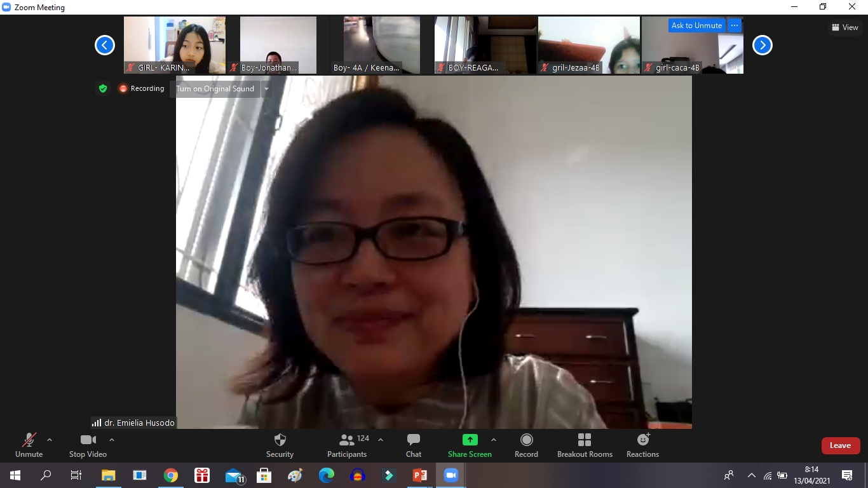Open Microsoft Store from taskbar

[x=264, y=475]
